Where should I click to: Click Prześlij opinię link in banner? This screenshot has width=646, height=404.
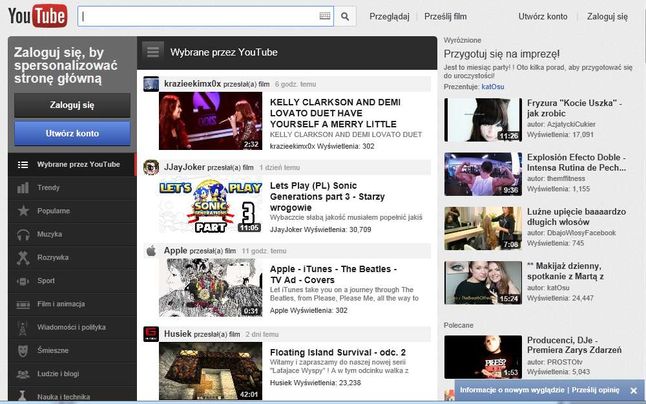(595, 390)
